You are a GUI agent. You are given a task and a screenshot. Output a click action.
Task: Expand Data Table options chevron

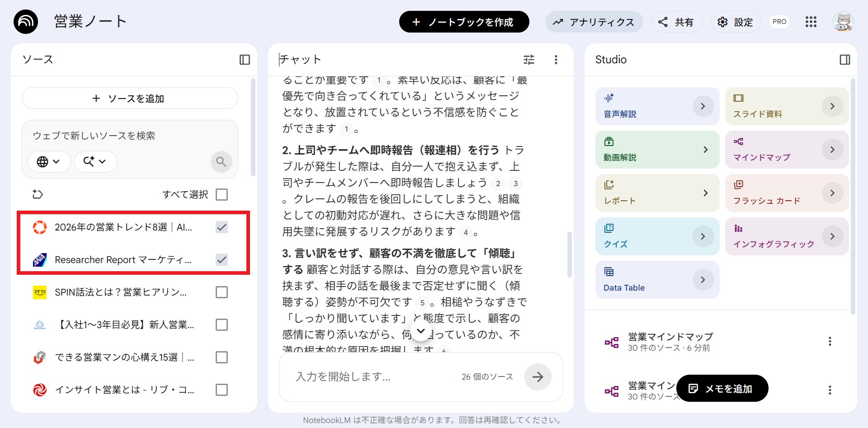[x=703, y=280]
